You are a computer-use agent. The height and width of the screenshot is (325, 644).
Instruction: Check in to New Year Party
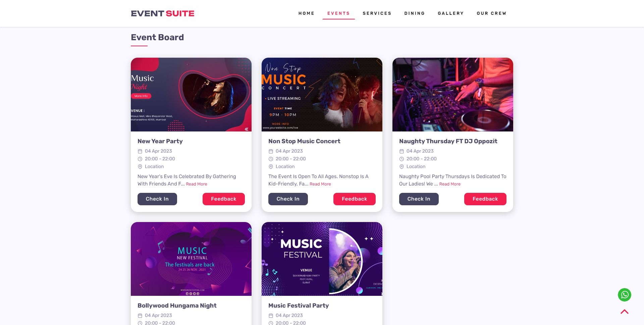click(157, 199)
